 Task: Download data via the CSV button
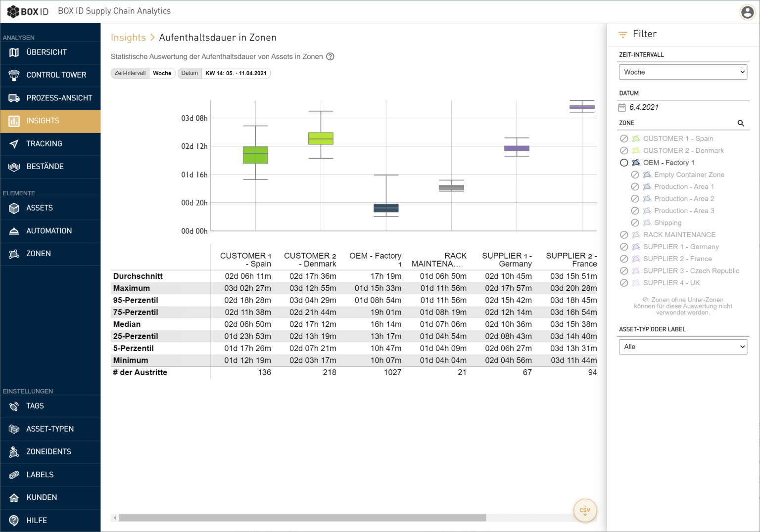click(585, 510)
